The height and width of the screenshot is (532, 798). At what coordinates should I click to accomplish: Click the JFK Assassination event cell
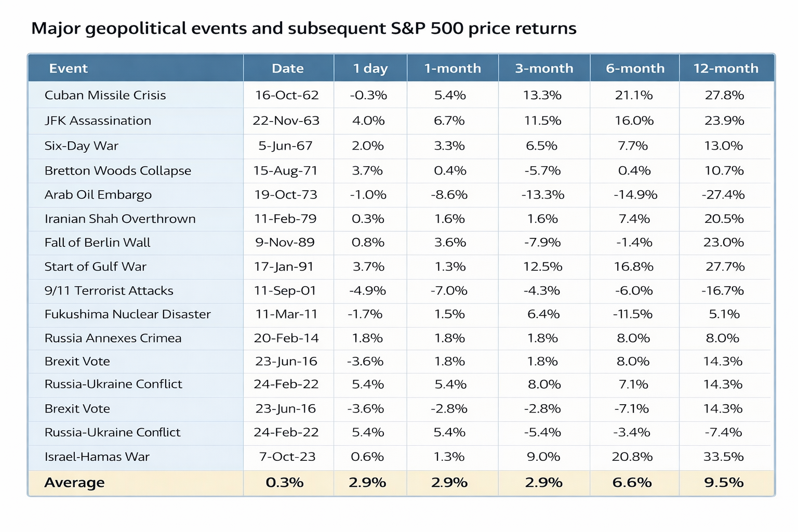(98, 121)
